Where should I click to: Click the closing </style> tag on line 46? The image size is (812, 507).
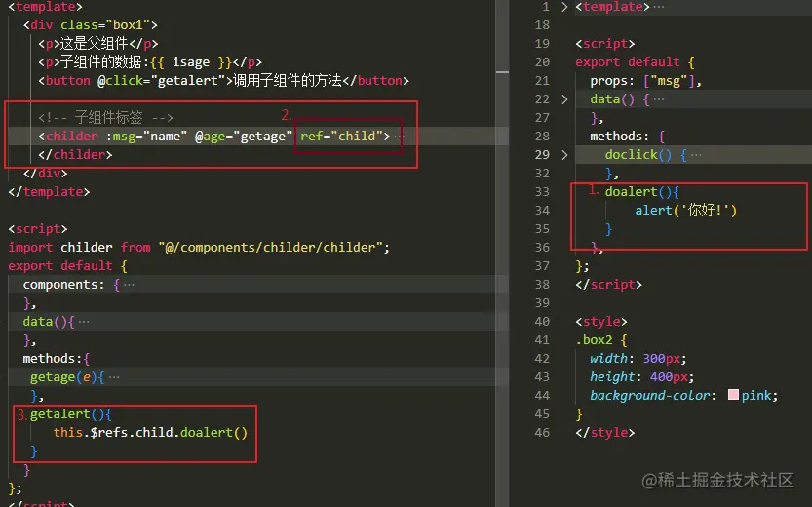(604, 433)
